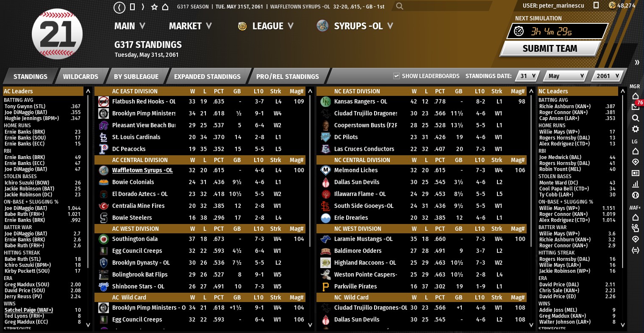Image resolution: width=644 pixels, height=333 pixels.
Task: Open the standings year dropdown
Action: tap(608, 76)
